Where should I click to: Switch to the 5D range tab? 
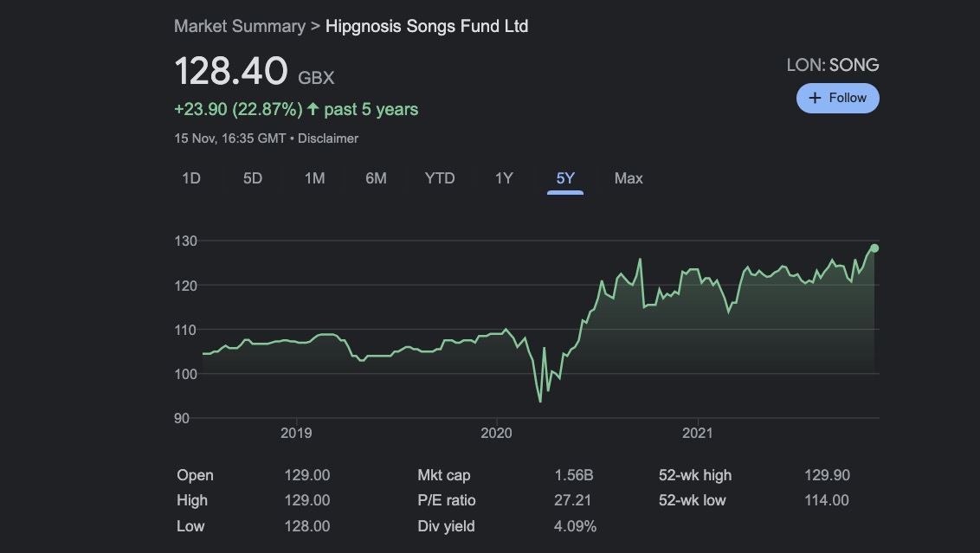click(253, 178)
